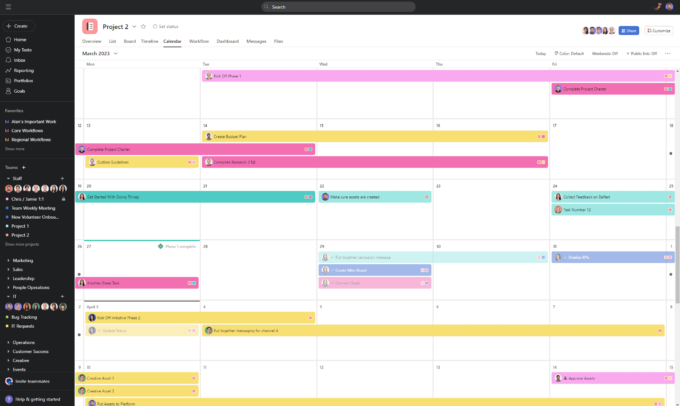This screenshot has height=406, width=680.
Task: Click the plus icon next to Teams
Action: [x=24, y=167]
